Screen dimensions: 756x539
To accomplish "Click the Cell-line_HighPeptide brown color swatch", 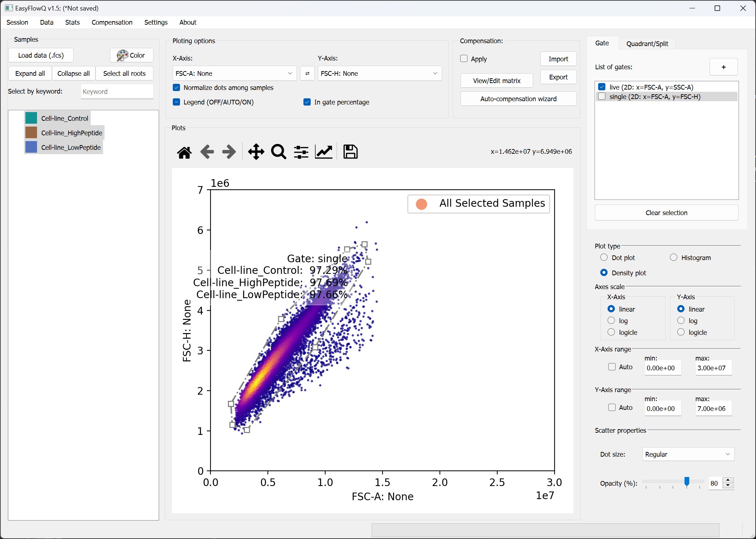I will point(31,133).
